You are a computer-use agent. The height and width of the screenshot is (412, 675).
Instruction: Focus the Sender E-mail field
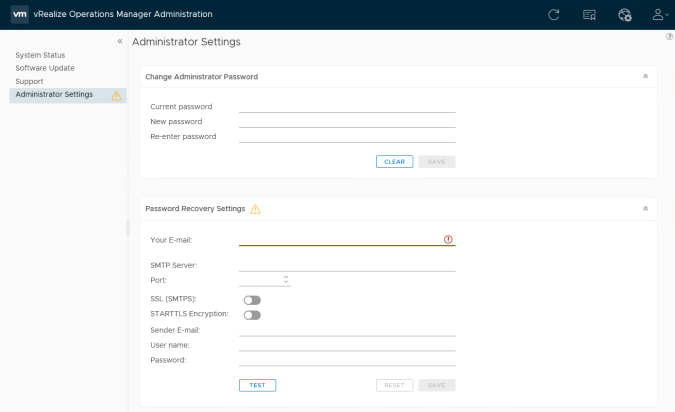(x=347, y=330)
